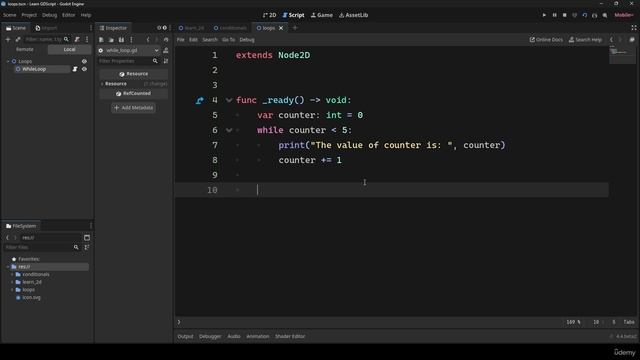The width and height of the screenshot is (640, 360).
Task: Add a new scene tab
Action: [295, 28]
